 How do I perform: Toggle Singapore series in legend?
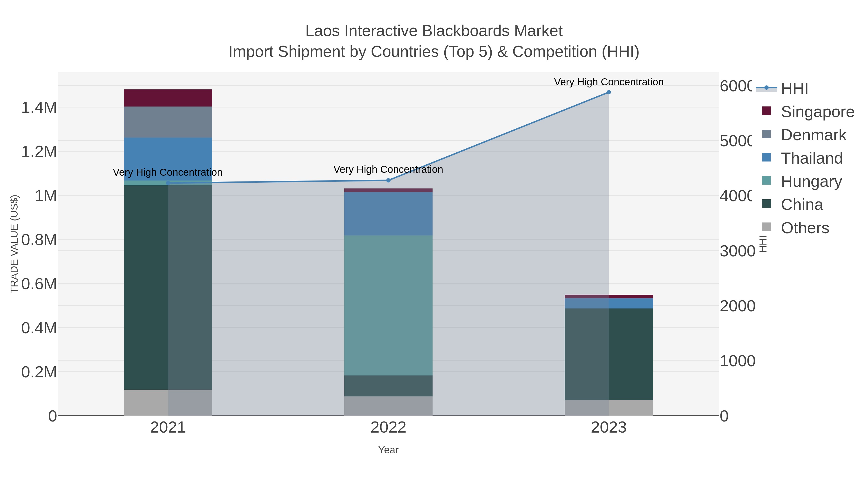click(x=808, y=112)
